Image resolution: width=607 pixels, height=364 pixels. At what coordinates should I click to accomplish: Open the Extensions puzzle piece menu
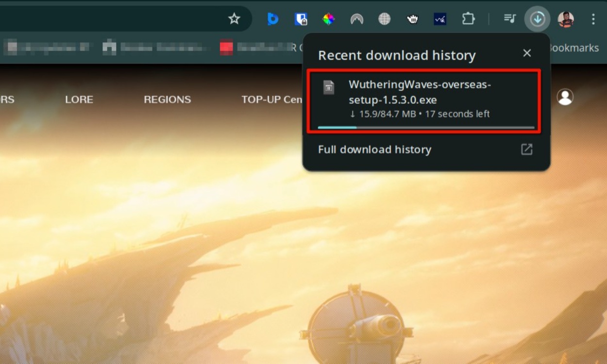click(468, 19)
